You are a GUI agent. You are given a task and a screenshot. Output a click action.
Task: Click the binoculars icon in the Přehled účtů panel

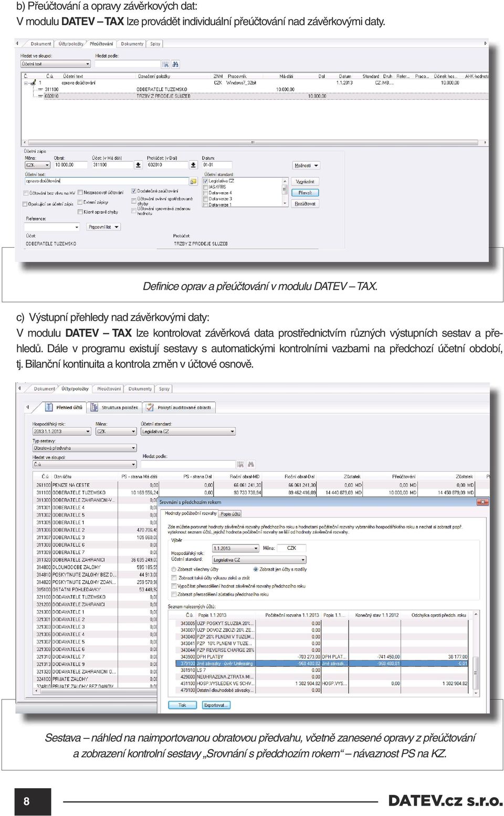[x=250, y=464]
